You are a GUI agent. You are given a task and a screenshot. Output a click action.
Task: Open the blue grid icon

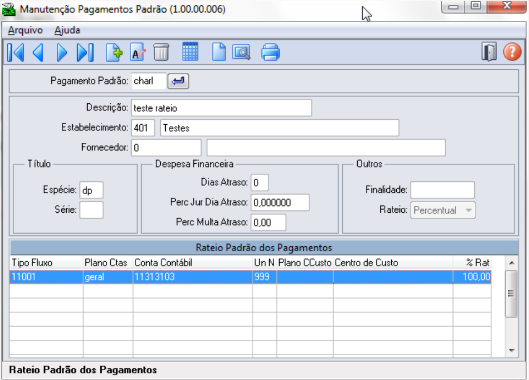click(190, 52)
